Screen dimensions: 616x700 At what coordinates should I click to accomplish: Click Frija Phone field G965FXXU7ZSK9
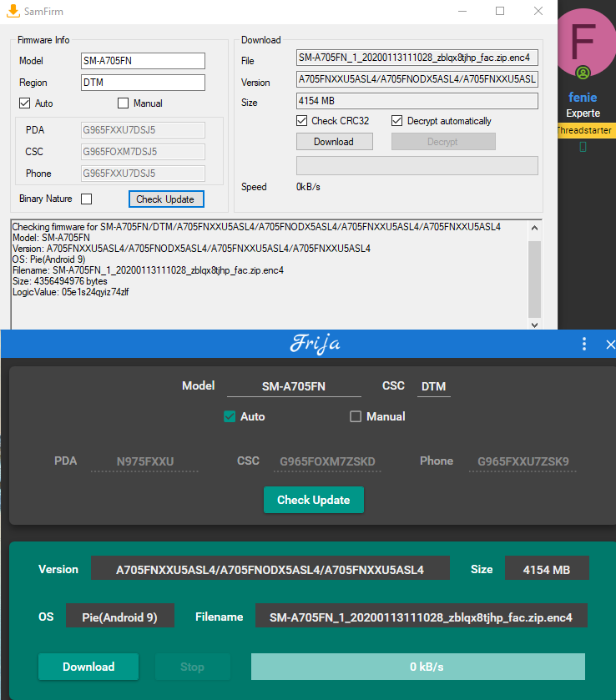point(523,461)
